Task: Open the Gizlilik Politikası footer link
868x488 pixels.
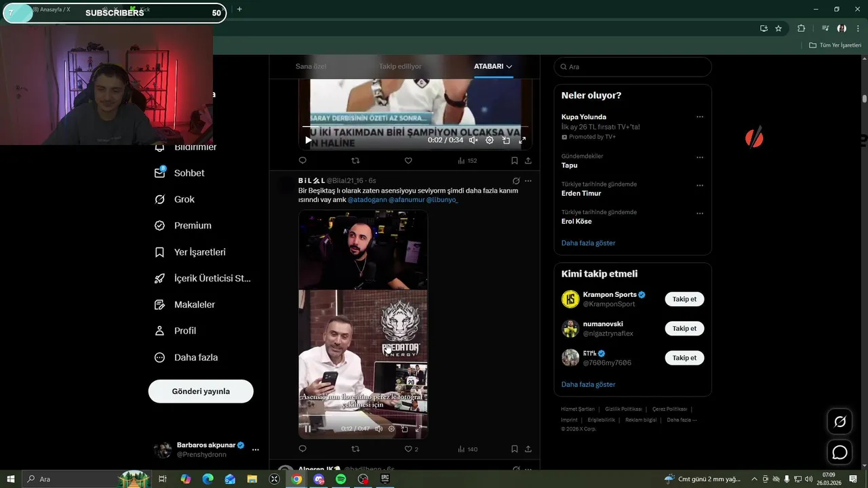Action: tap(623, 409)
